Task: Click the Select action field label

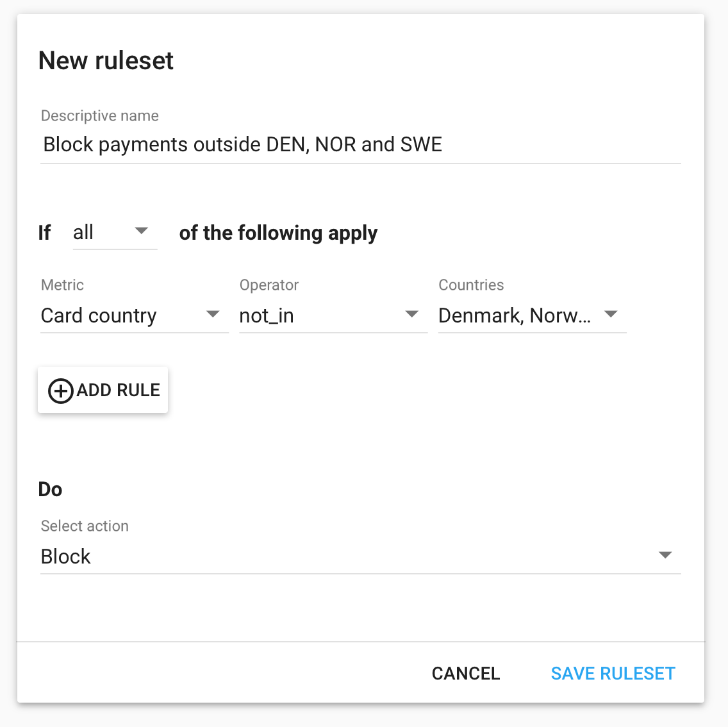Action: 85,526
